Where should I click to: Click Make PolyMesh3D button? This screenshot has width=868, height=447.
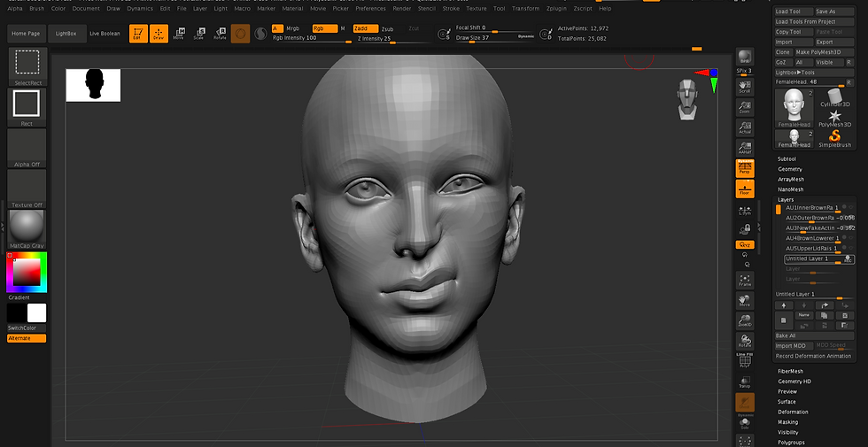coord(824,52)
